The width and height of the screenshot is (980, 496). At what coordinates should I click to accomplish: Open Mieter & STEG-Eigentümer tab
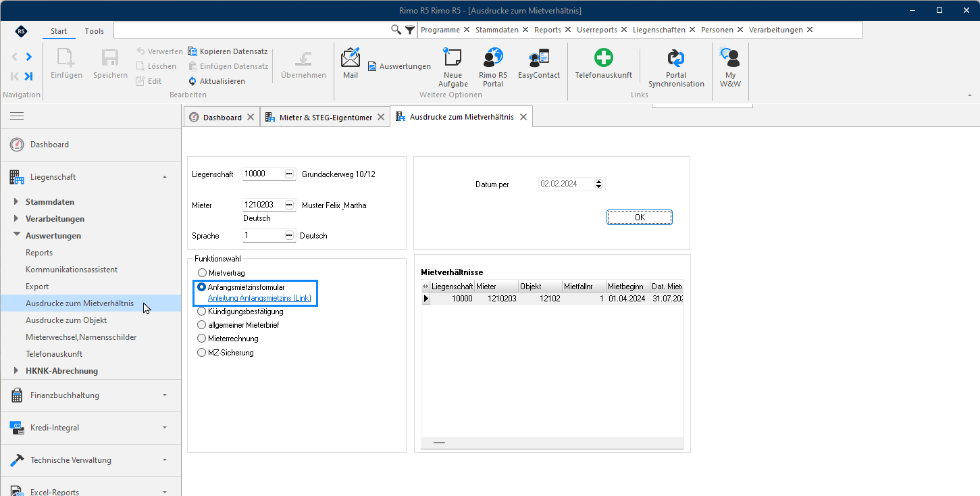326,118
